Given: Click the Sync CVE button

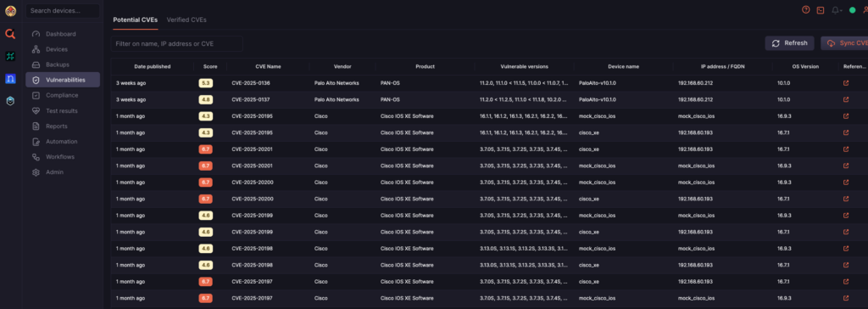Looking at the screenshot, I should 845,43.
